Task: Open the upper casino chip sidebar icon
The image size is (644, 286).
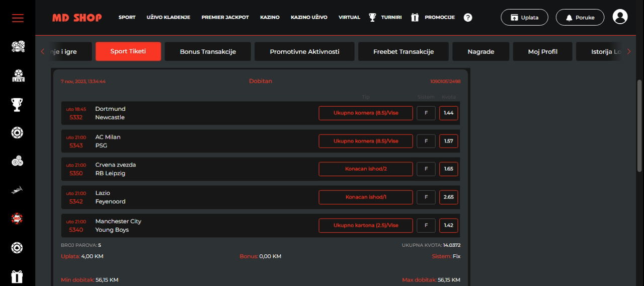Action: (x=18, y=133)
